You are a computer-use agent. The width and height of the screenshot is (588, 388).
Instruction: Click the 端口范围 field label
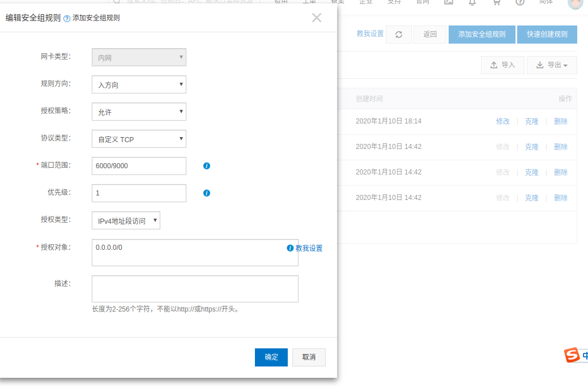pos(56,165)
